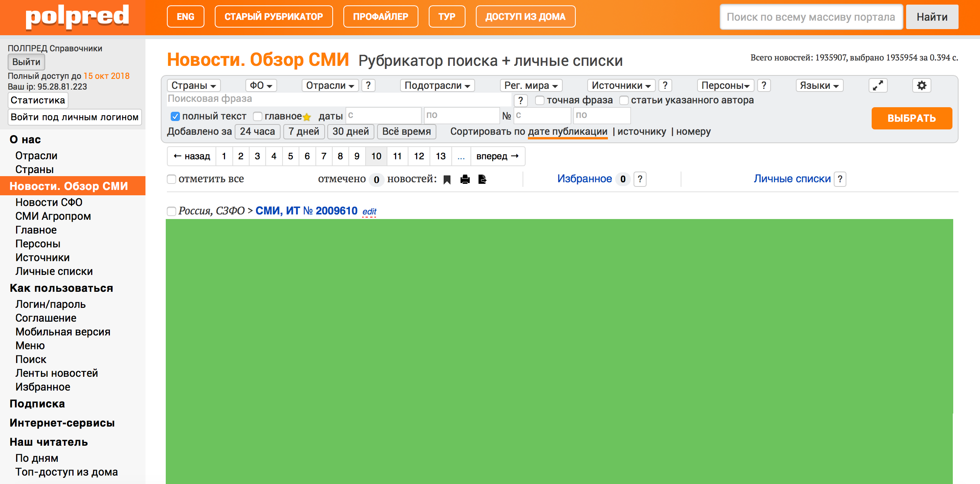Filter by 7 дней
Screen dimensions: 980x484
[x=304, y=132]
